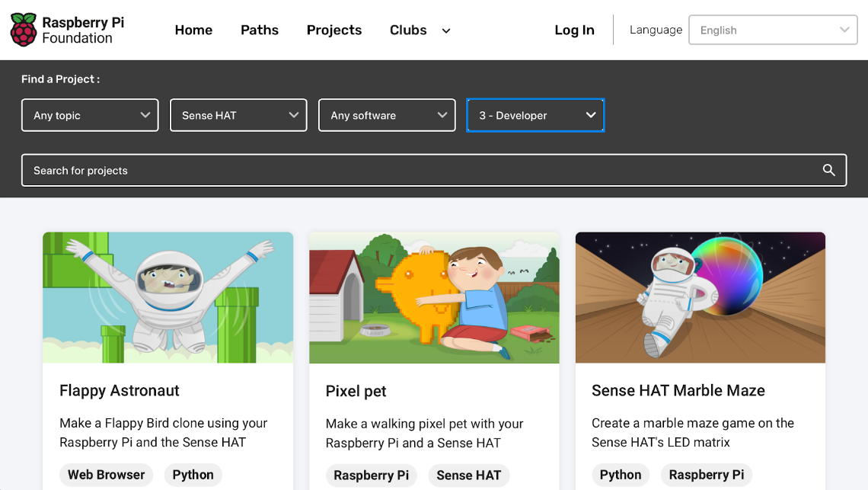Click the Log In button
868x490 pixels.
pyautogui.click(x=574, y=30)
